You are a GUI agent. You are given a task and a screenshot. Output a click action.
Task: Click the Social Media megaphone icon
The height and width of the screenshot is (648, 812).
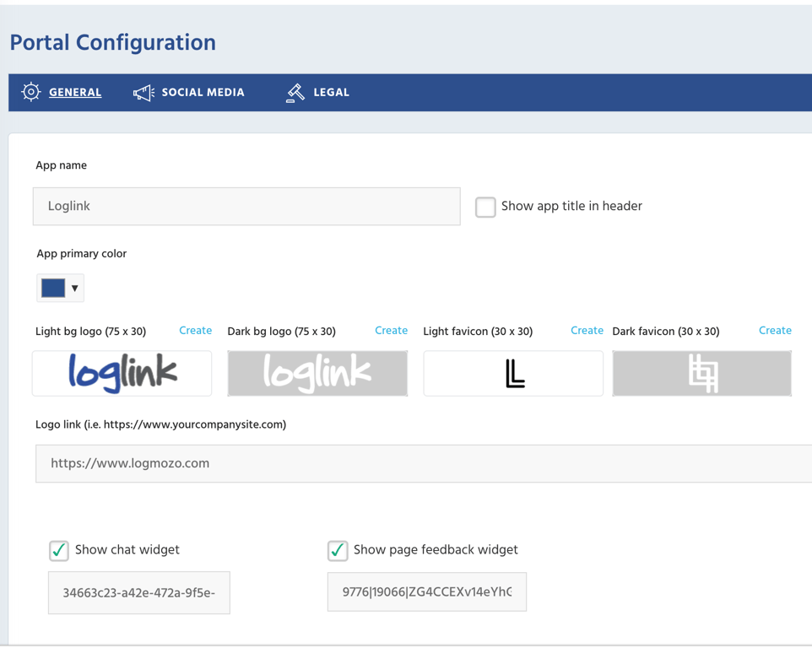(x=143, y=93)
